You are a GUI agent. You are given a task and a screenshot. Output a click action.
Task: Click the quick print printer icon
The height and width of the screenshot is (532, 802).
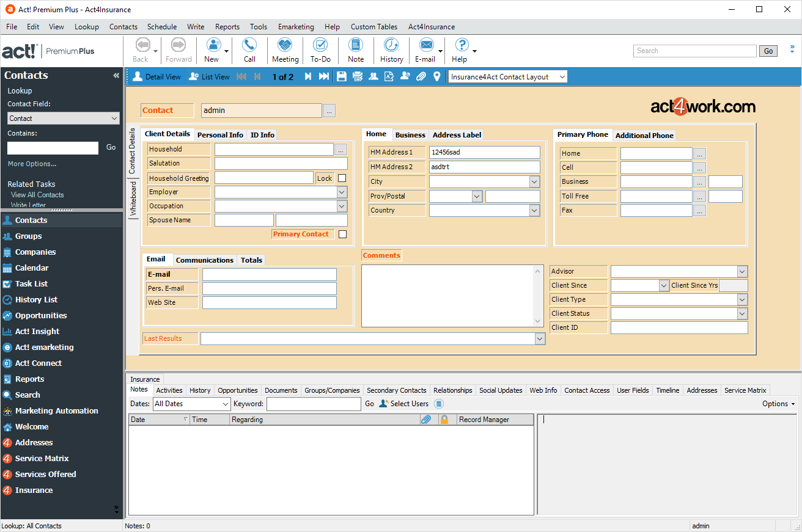[358, 76]
